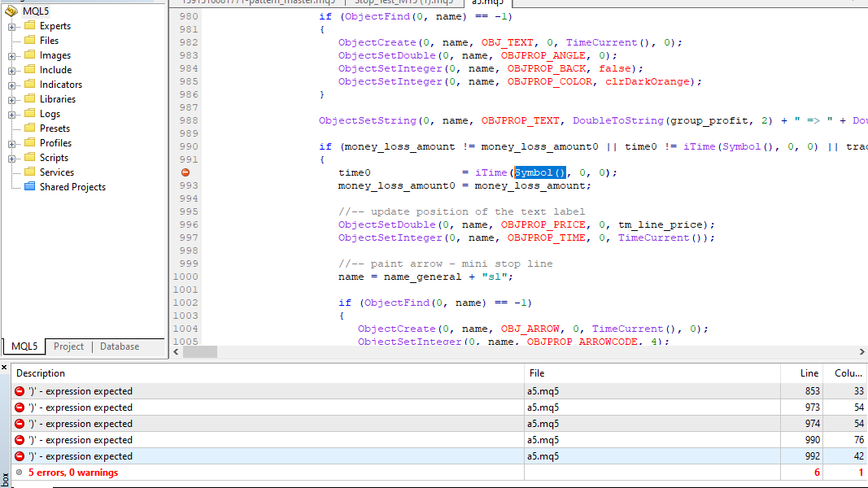Viewport: 868px width, 488px height.
Task: Select the Files tree item
Action: (x=49, y=41)
